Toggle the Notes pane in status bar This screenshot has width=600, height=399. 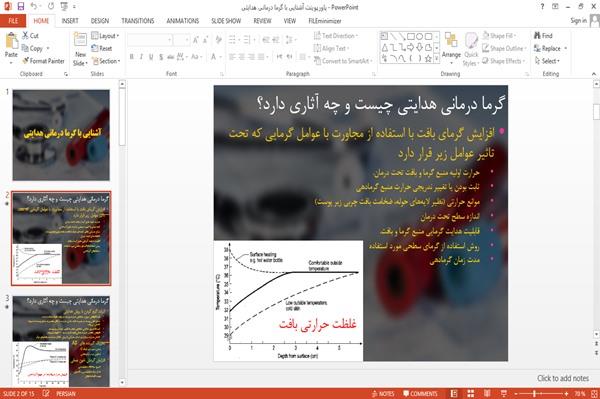(x=383, y=393)
